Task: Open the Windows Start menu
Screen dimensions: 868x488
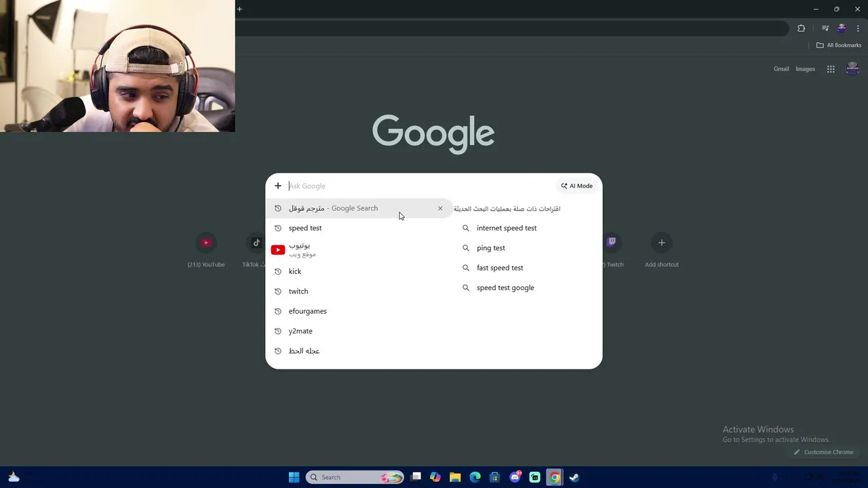Action: pyautogui.click(x=294, y=477)
